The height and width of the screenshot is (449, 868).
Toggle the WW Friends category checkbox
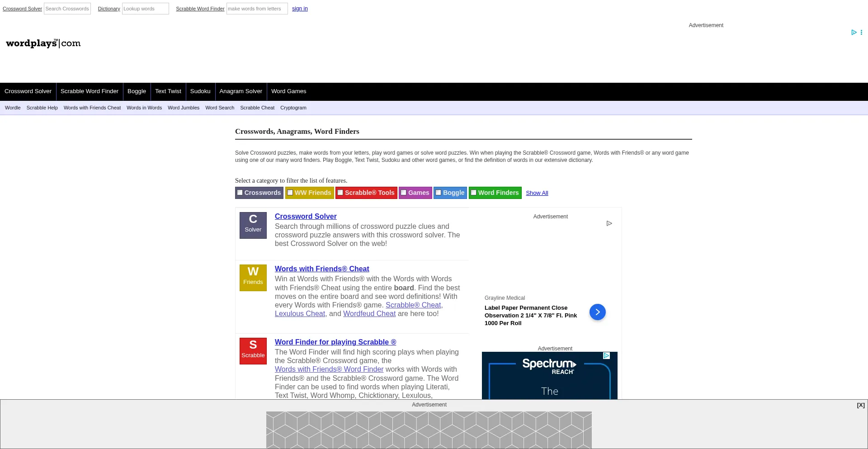point(290,193)
